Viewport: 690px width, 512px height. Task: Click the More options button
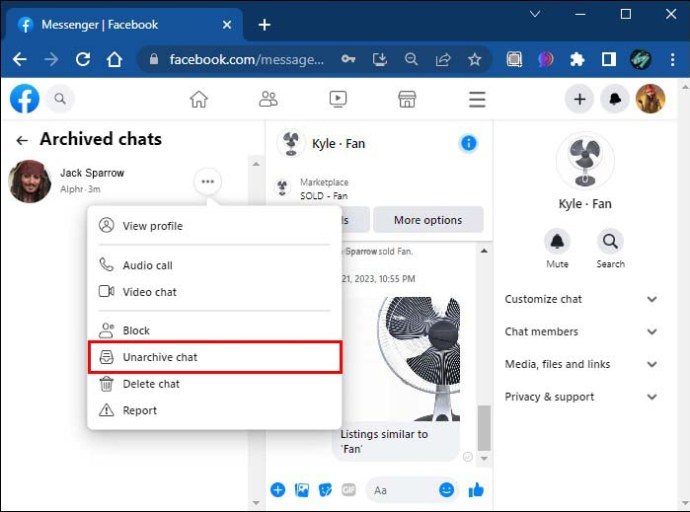pyautogui.click(x=427, y=220)
